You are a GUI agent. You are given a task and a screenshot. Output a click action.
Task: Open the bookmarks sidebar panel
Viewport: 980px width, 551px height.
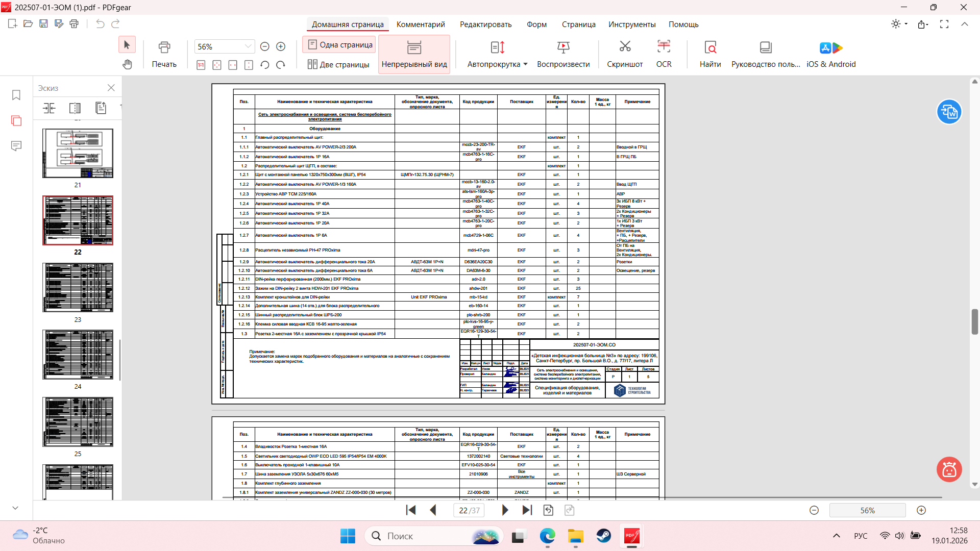coord(16,95)
